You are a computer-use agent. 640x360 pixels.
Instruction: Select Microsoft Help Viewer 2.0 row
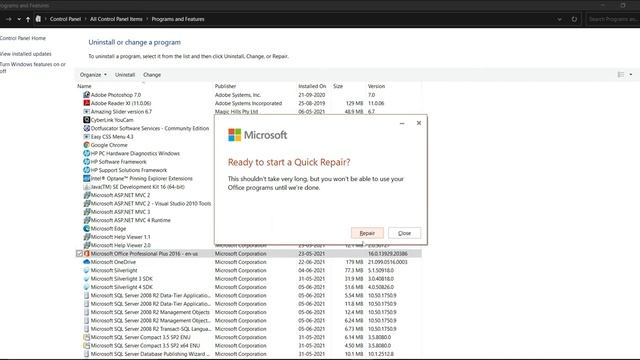click(x=121, y=245)
